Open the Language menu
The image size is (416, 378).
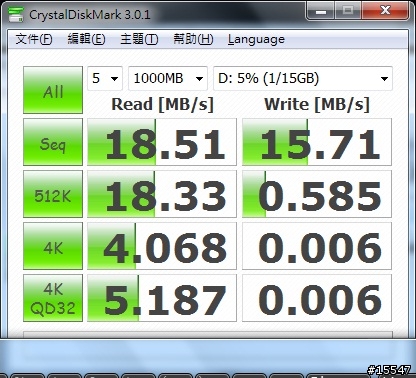(256, 39)
